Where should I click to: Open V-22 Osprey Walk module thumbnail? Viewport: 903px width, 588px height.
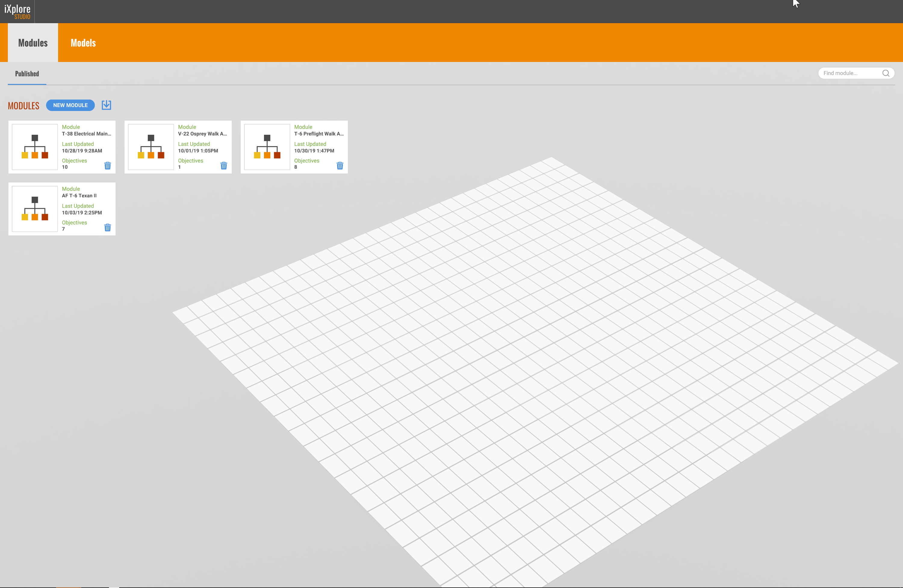[x=151, y=147]
